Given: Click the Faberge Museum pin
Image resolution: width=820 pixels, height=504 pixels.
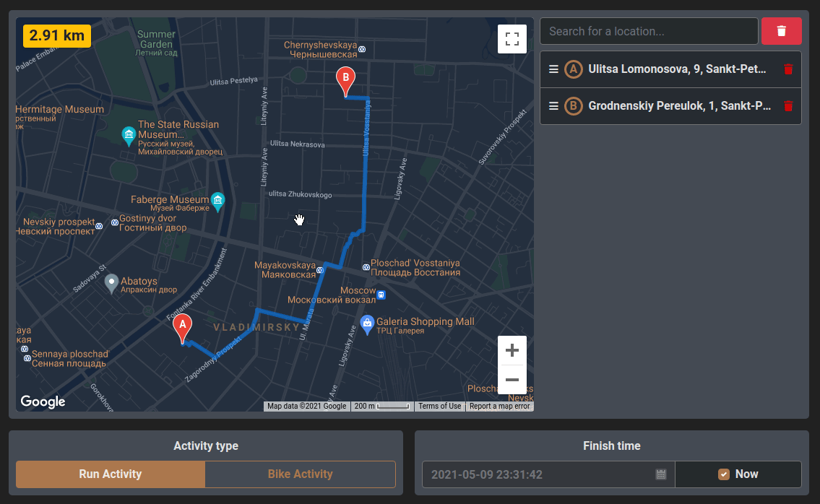Looking at the screenshot, I should coord(217,201).
